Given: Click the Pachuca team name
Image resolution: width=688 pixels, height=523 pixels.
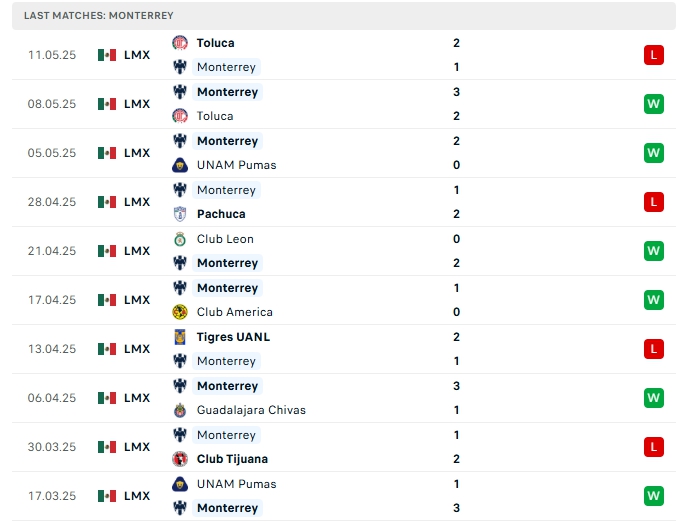Looking at the screenshot, I should [x=221, y=214].
